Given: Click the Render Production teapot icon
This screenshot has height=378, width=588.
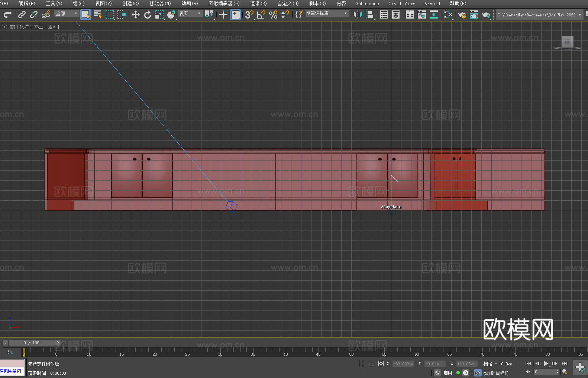Looking at the screenshot, I should click(486, 14).
